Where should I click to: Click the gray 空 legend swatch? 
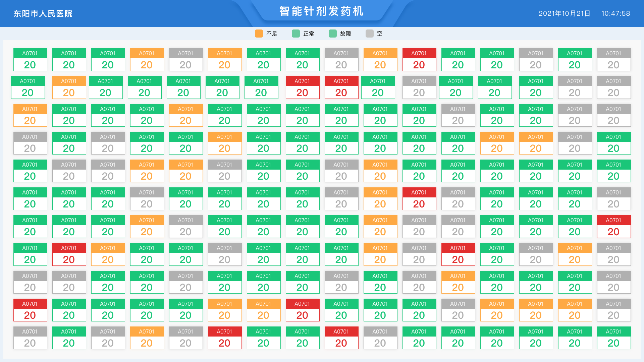click(369, 34)
